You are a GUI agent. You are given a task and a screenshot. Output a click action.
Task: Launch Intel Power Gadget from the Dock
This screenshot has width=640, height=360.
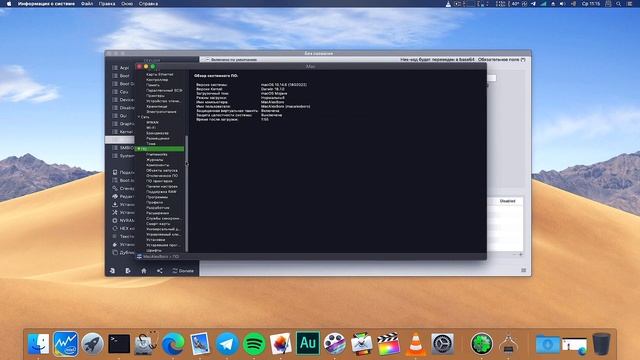pyautogui.click(x=65, y=343)
